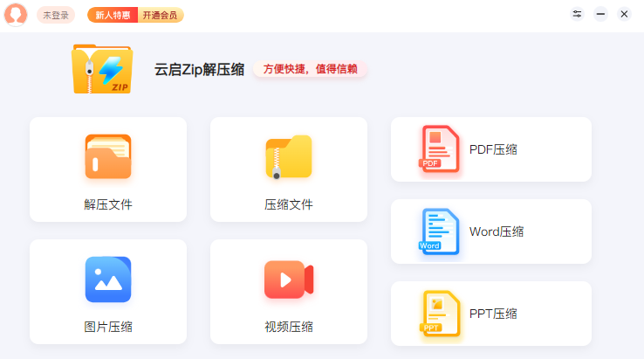
Task: Open the 新人特惠 offer
Action: tap(113, 15)
